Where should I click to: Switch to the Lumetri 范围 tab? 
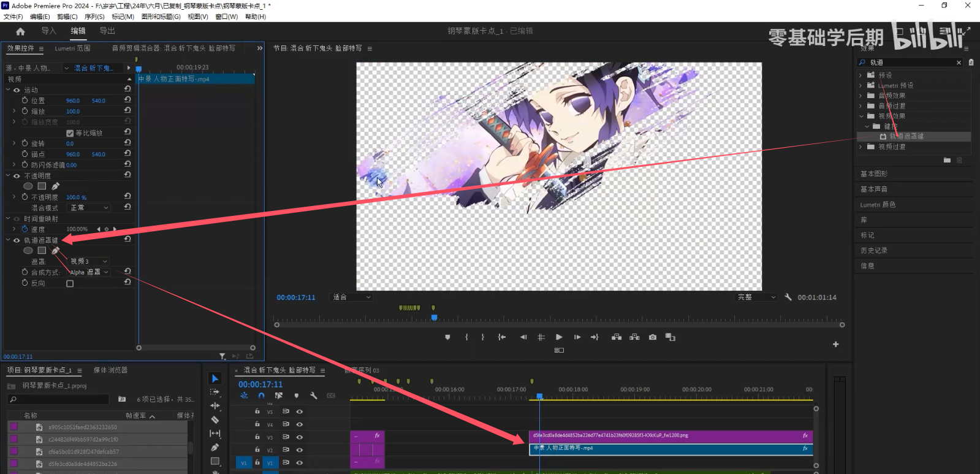tap(72, 48)
